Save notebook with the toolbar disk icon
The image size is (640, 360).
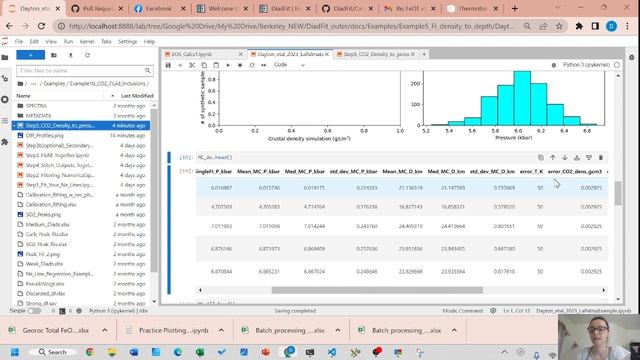(168, 65)
